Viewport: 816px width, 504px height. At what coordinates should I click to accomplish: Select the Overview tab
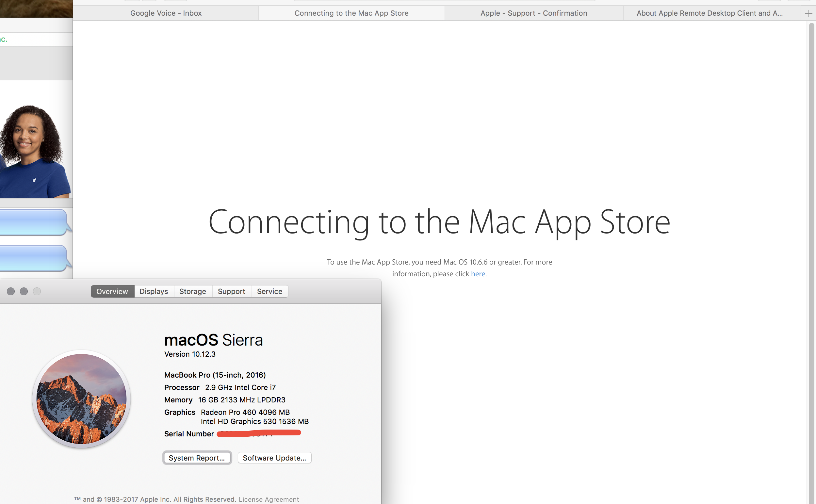click(112, 291)
